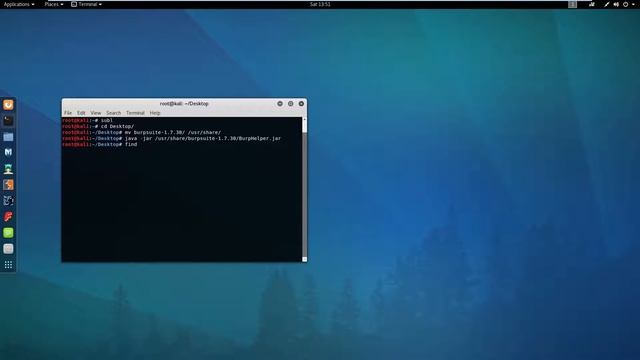
Task: Open the terminal Search menu
Action: click(x=113, y=113)
